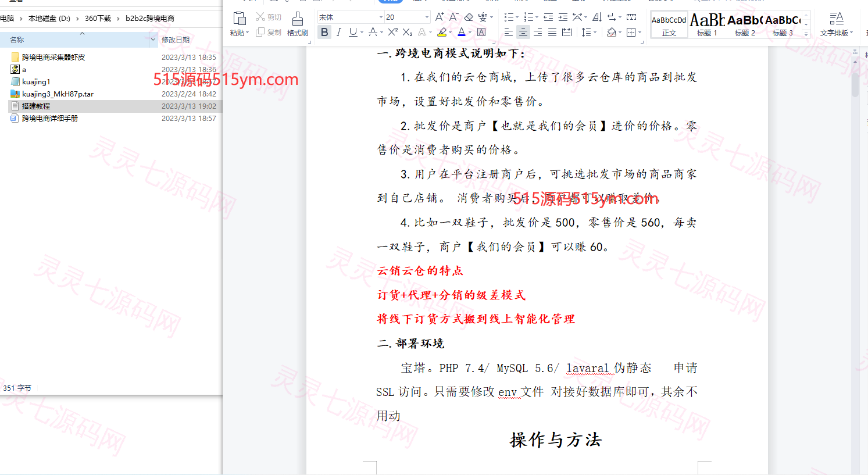Toggle bold formatting
The image size is (868, 475).
tap(324, 33)
